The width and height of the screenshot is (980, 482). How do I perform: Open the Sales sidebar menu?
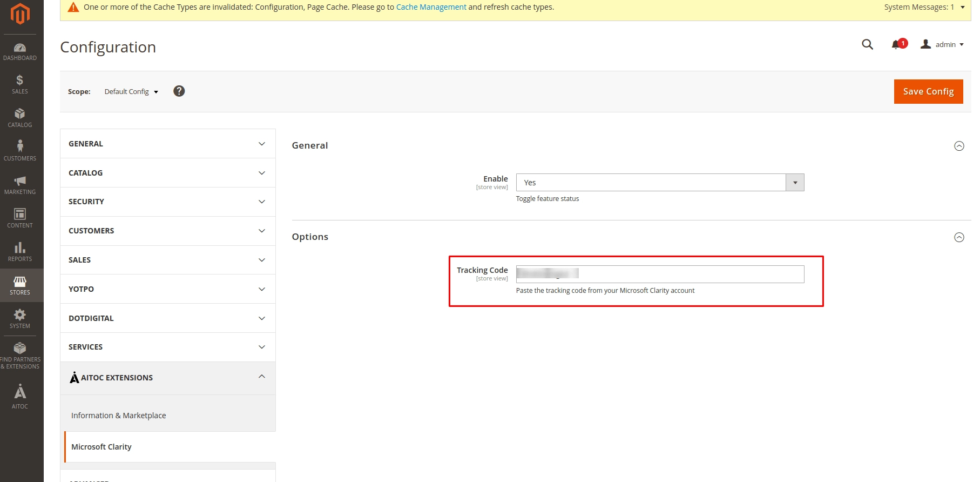click(x=20, y=85)
